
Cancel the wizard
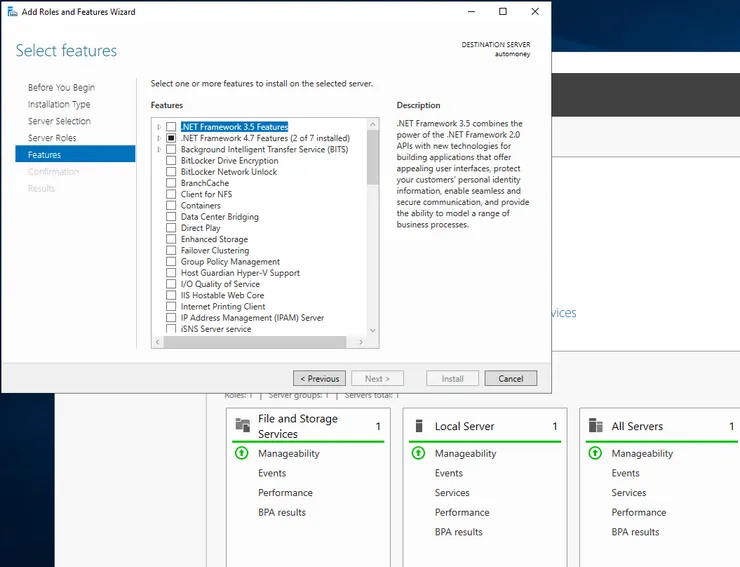511,379
